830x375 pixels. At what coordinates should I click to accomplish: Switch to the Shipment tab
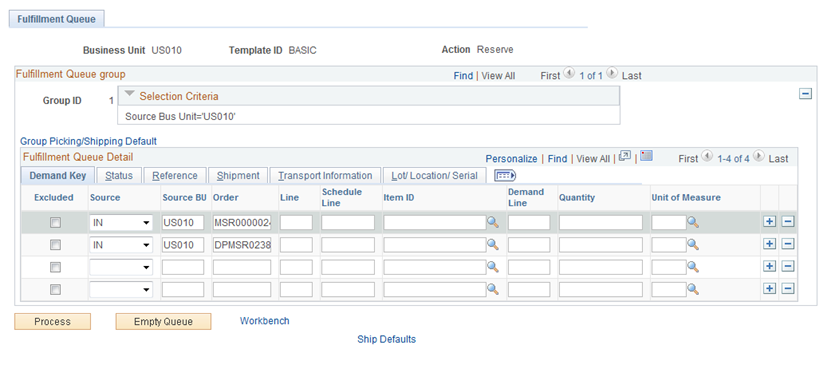[238, 175]
